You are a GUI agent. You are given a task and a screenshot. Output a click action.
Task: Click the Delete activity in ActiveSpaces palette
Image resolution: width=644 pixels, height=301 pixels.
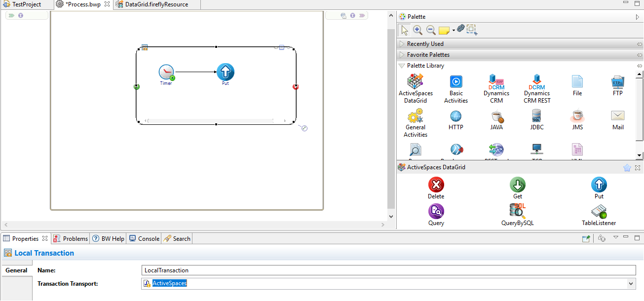pos(436,186)
